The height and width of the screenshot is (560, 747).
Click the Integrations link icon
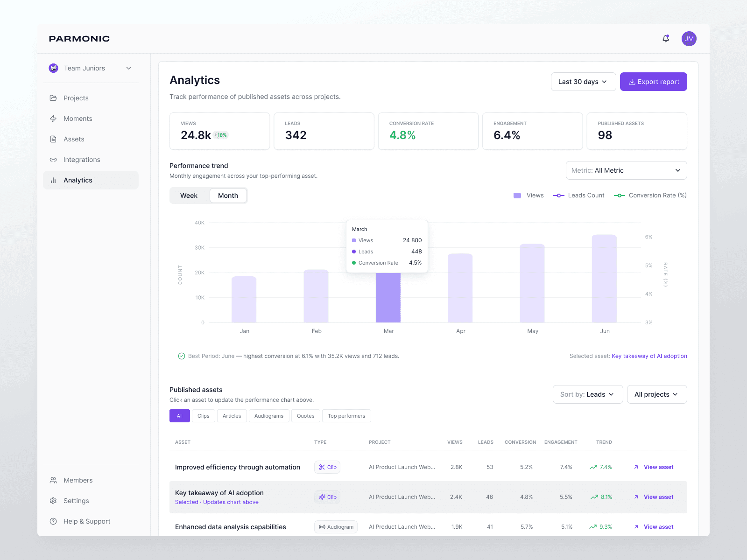(x=53, y=160)
